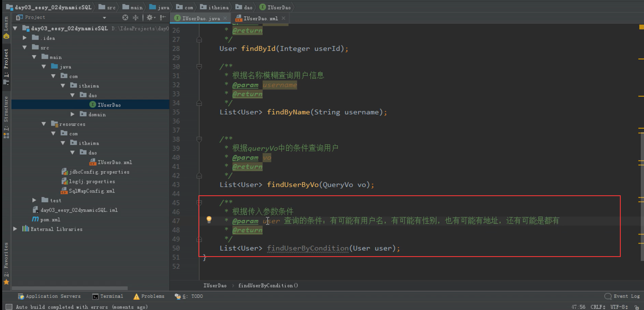Expand the test folder
644x310 pixels.
coord(34,200)
